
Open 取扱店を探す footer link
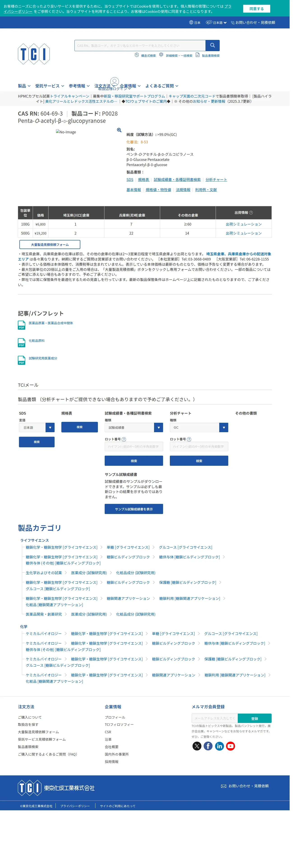pyautogui.click(x=28, y=724)
